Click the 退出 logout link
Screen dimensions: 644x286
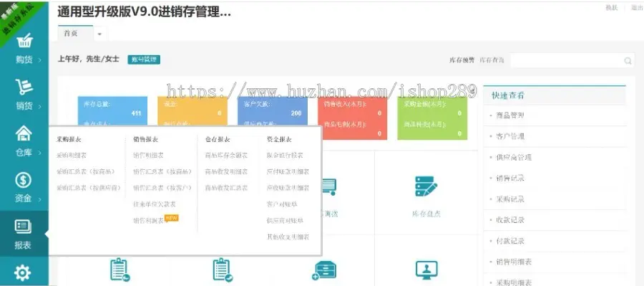tap(638, 8)
